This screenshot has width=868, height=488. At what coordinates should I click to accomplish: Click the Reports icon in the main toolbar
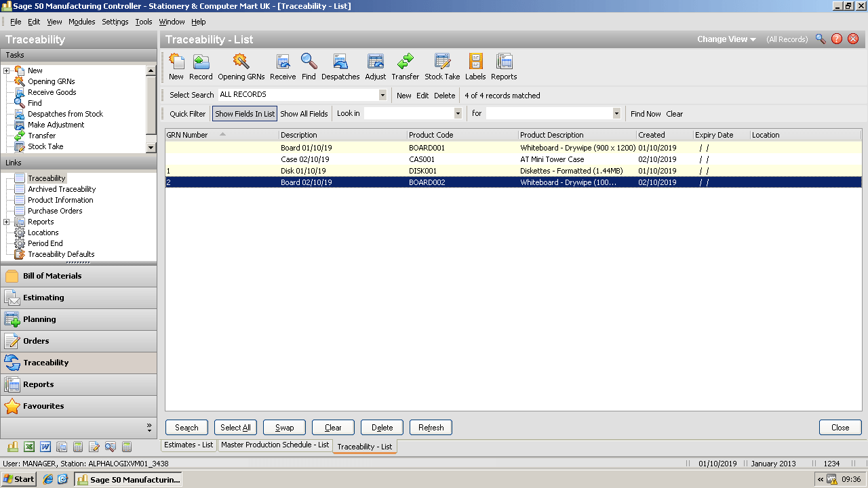504,66
